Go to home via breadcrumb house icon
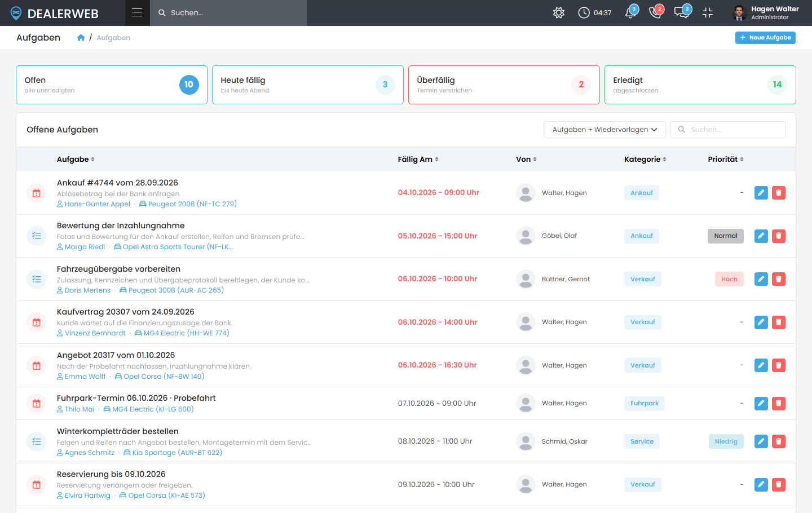The width and height of the screenshot is (812, 513). click(x=81, y=37)
